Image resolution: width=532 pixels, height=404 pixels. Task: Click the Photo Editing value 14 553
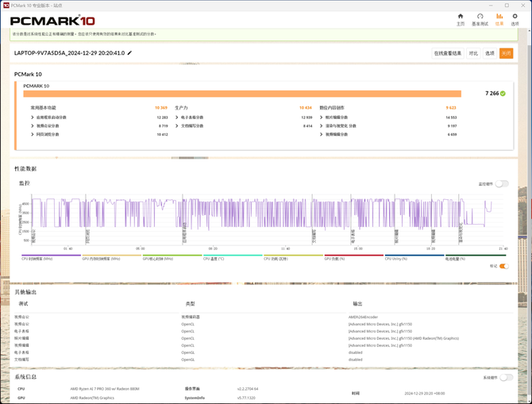point(451,117)
